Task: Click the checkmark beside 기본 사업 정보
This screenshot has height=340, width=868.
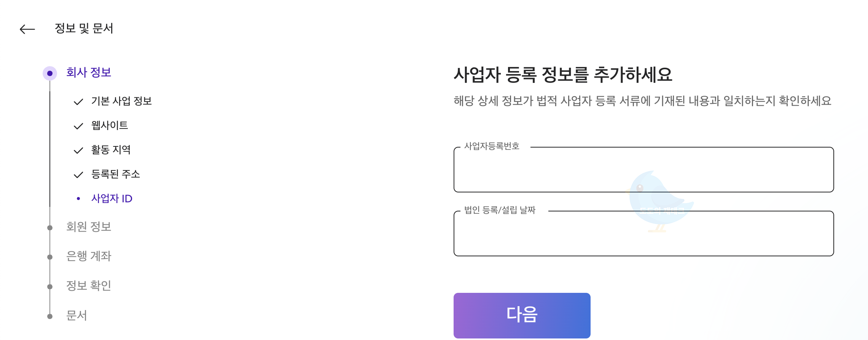Action: coord(78,101)
